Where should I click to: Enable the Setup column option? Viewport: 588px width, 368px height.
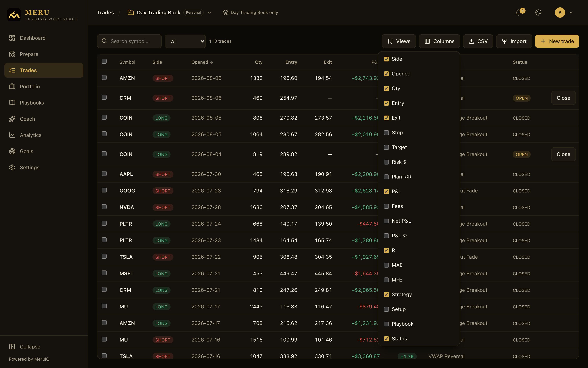(x=386, y=309)
